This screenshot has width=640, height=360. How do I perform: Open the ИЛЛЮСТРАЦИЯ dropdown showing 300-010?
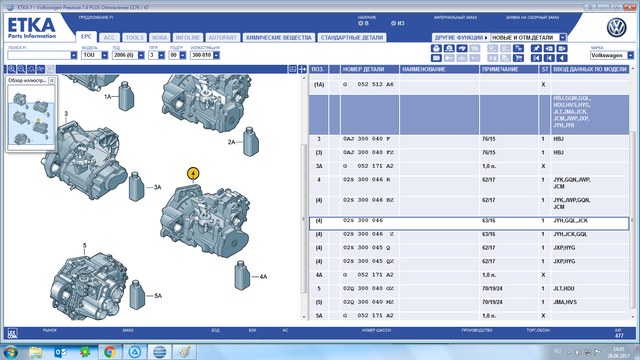216,55
